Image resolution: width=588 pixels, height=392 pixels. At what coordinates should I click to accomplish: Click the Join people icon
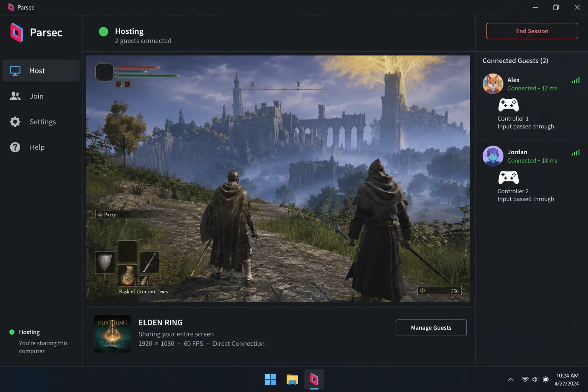click(x=15, y=96)
